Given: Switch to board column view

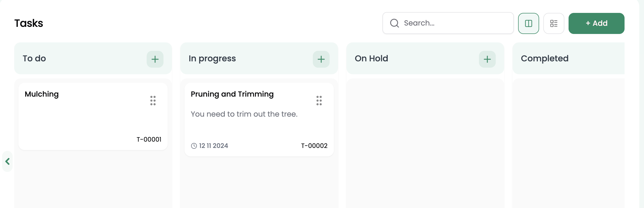Looking at the screenshot, I should 528,23.
